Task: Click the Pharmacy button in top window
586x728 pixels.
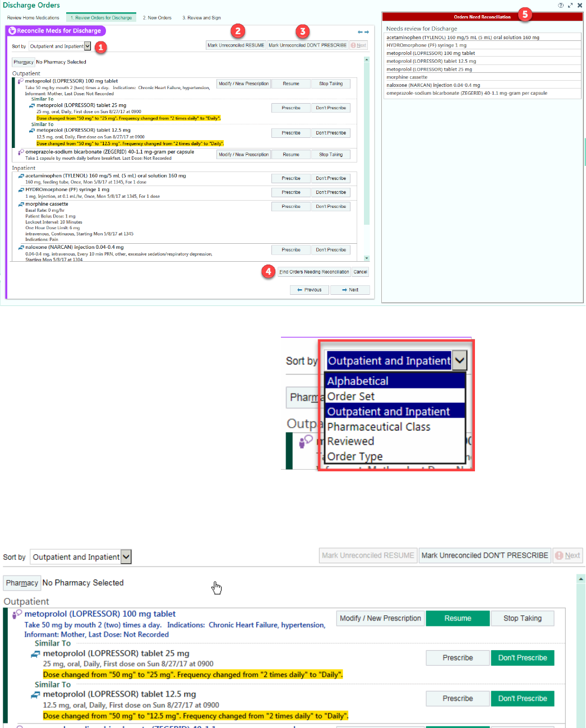Action: pos(24,62)
